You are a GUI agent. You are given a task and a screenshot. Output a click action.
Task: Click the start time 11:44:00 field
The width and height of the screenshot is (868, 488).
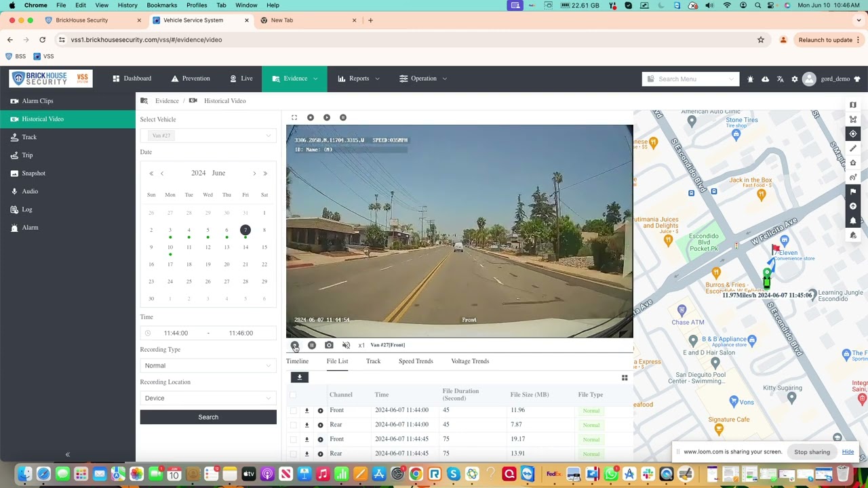pos(176,333)
